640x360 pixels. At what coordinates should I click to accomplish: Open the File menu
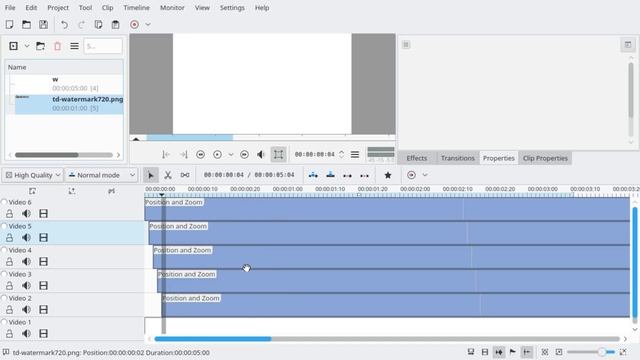[10, 8]
